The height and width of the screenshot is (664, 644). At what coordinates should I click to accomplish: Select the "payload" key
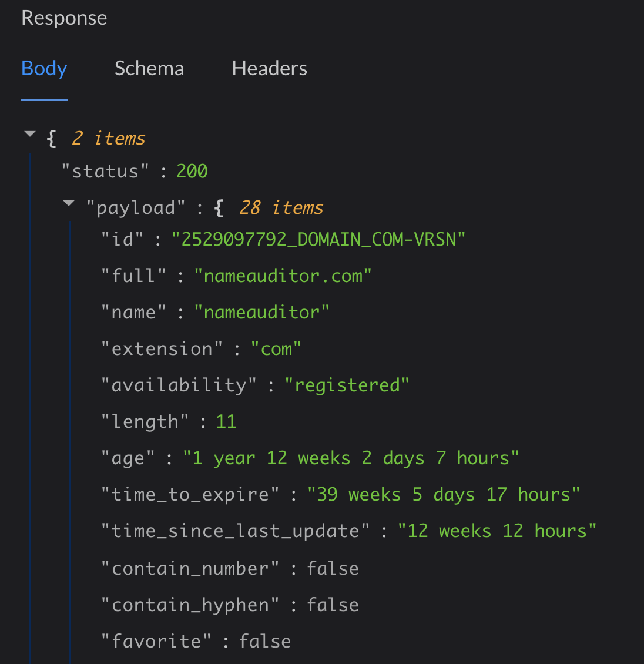(136, 208)
